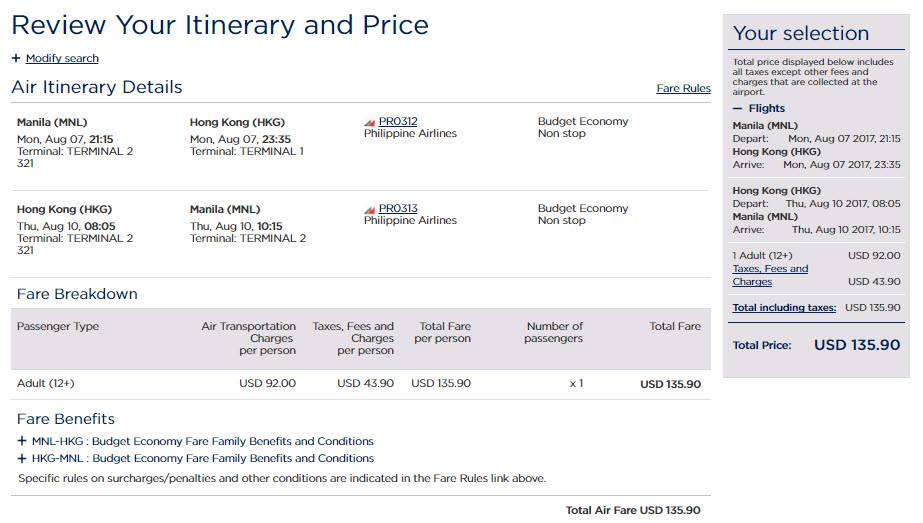The width and height of the screenshot is (923, 523).
Task: Click the Flights label in Your selection
Action: (767, 108)
